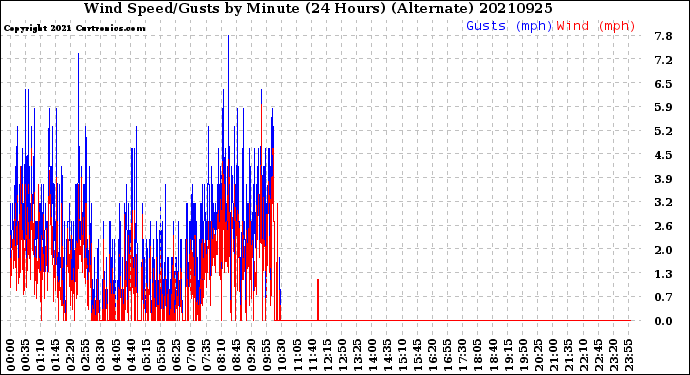
Task: Click the 10:30 time axis label
Action: pos(282,355)
